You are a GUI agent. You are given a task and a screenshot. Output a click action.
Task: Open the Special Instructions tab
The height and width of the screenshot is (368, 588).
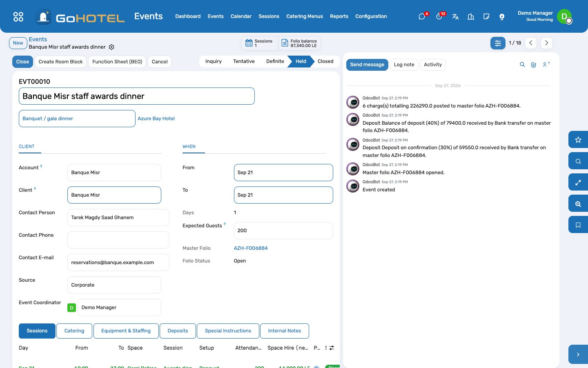(x=228, y=331)
